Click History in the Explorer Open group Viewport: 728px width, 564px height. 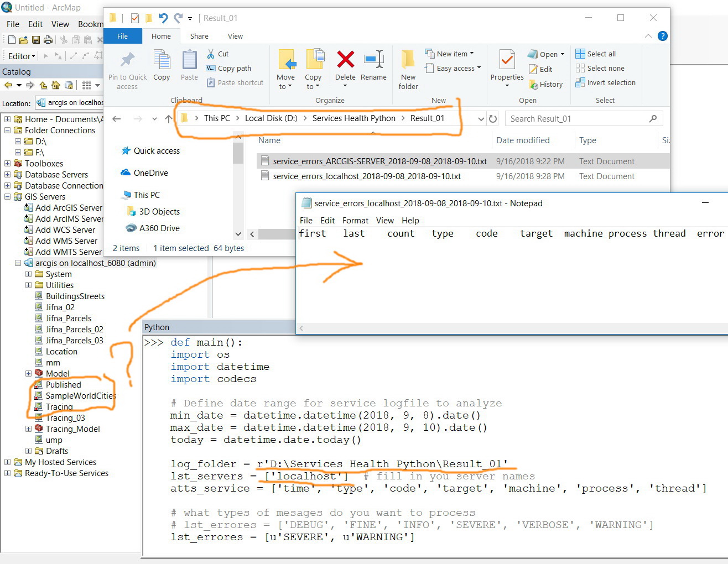[546, 84]
